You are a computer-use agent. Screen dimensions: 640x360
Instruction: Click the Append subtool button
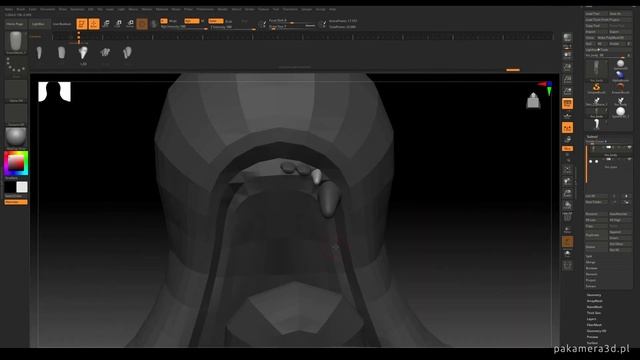(620, 232)
